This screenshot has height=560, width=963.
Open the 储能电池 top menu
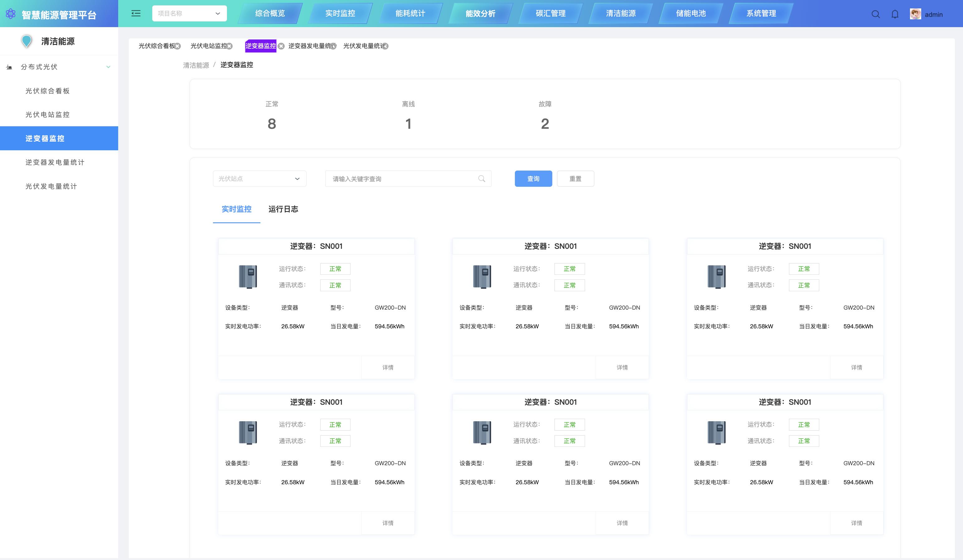point(690,13)
